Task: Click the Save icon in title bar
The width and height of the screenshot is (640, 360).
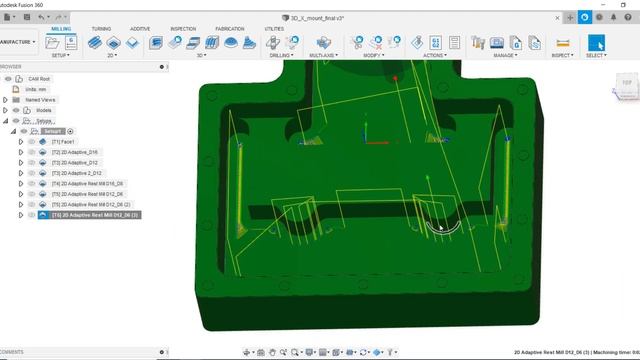Action: pos(27,17)
